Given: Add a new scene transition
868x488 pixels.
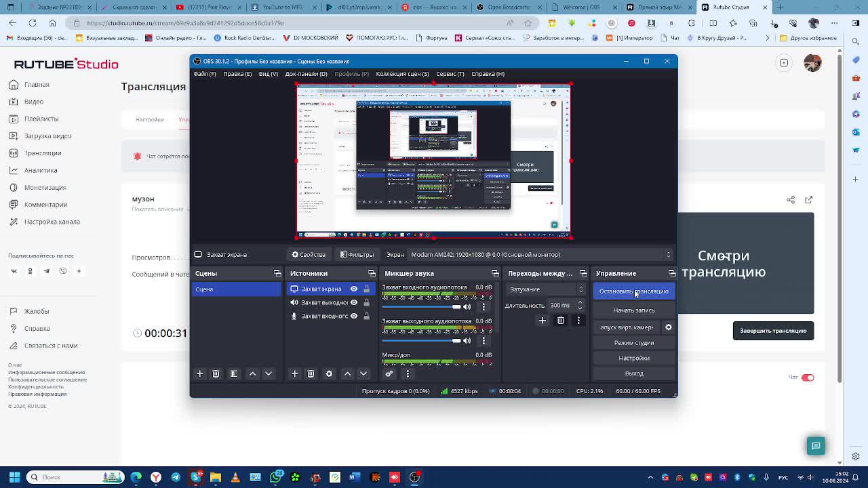Looking at the screenshot, I should tap(542, 321).
